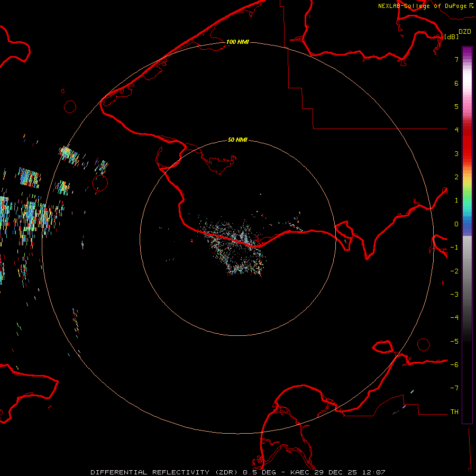Screen dimensions: 476x476
Task: Click the 4 value on the color scale
Action: point(456,130)
